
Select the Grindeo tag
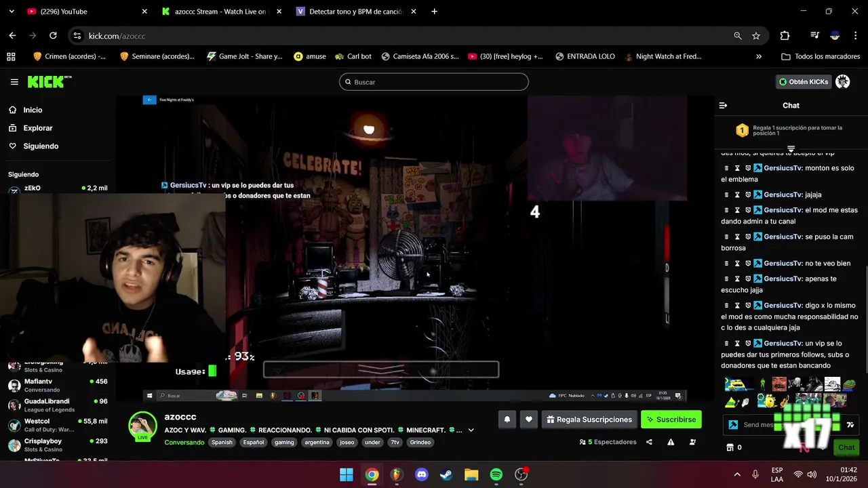pyautogui.click(x=420, y=442)
